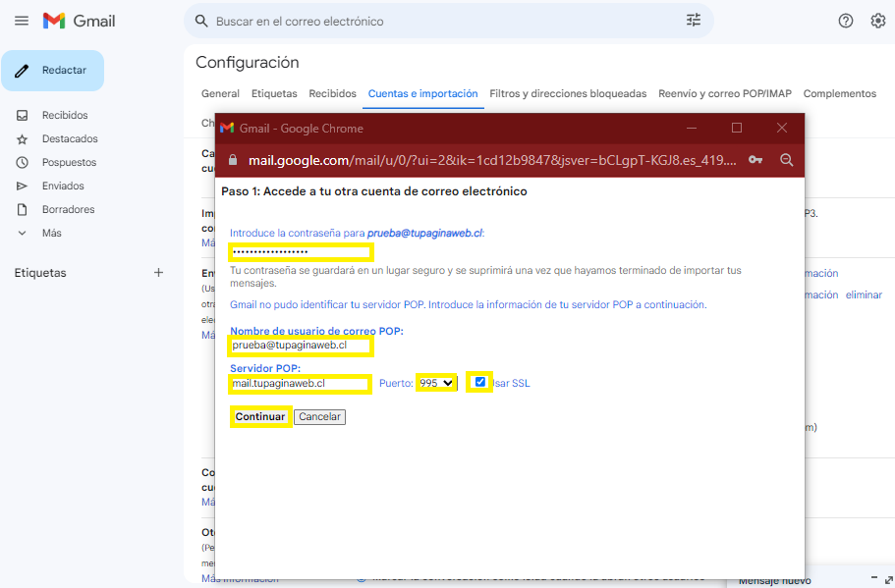This screenshot has height=588, width=895.
Task: Click the password input field
Action: [x=301, y=252]
